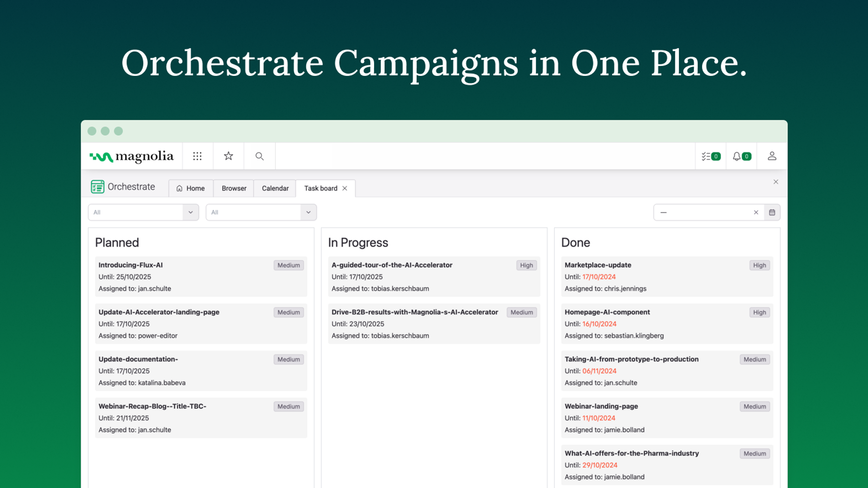Click Assigned to: power-editor
This screenshot has height=488, width=868.
138,336
